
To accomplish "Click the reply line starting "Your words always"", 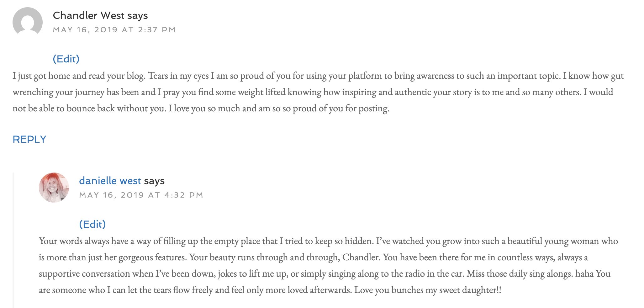I will pyautogui.click(x=328, y=241).
